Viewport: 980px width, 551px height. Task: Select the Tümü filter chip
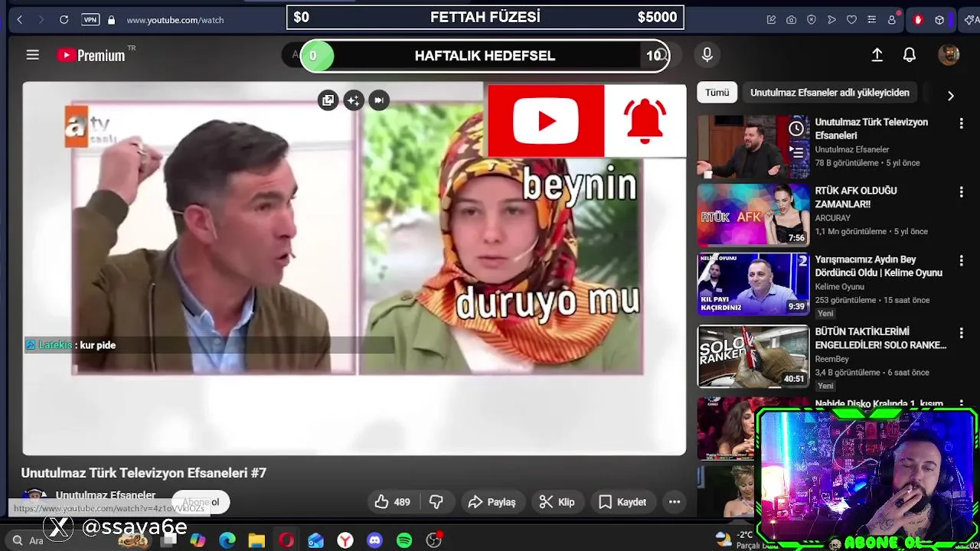click(717, 93)
